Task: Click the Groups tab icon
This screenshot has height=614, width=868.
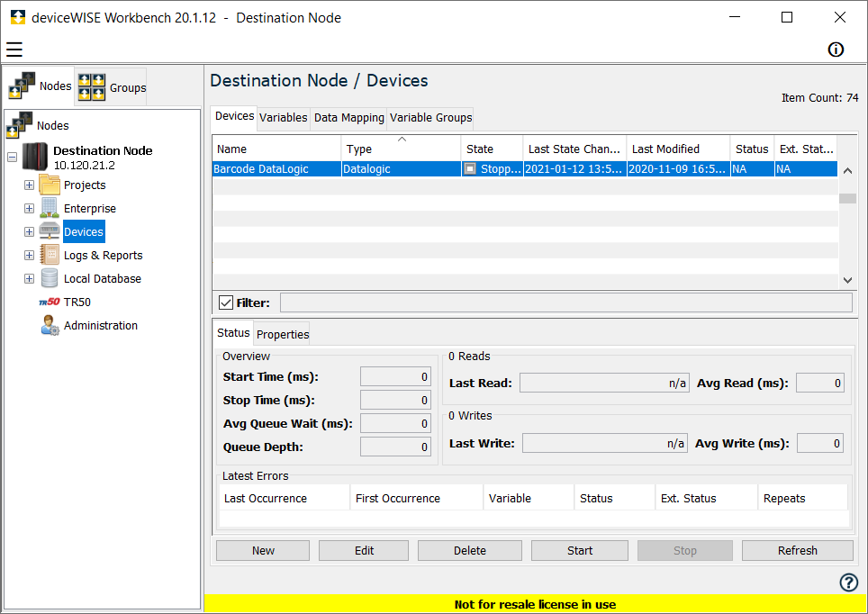Action: tap(91, 87)
